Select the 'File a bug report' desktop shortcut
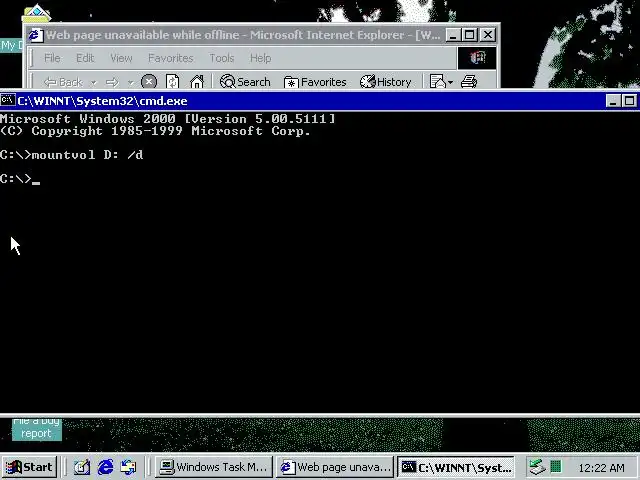Viewport: 640px width, 480px height. click(x=36, y=429)
